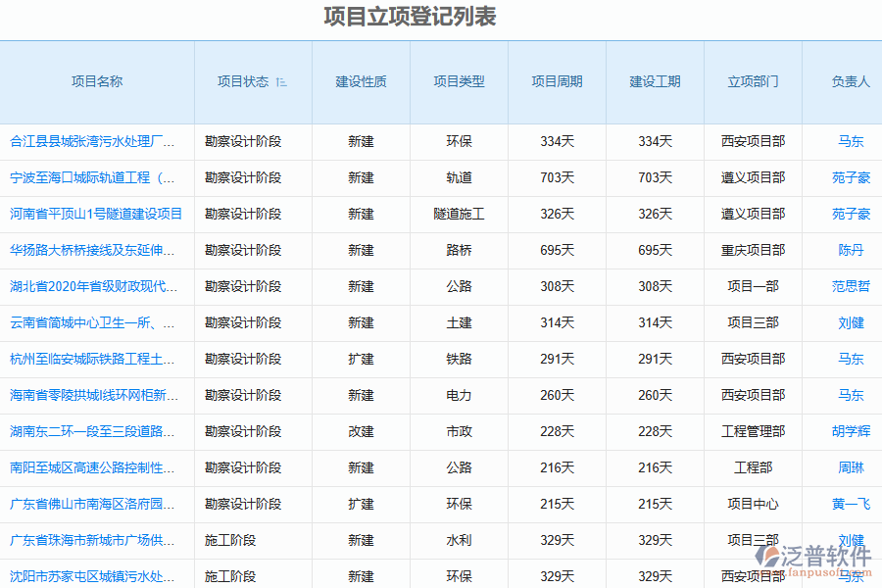
Task: Click 隧道施工 project type cell
Action: (459, 214)
